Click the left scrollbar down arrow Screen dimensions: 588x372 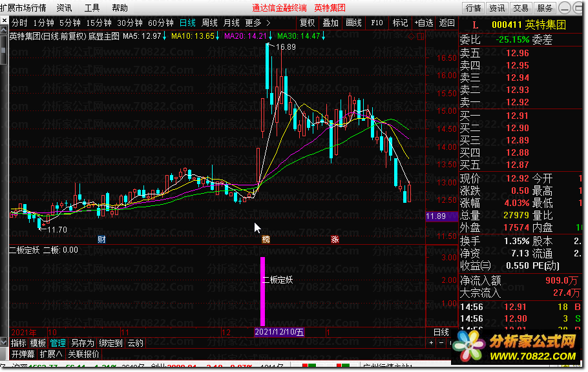[x=4, y=341]
